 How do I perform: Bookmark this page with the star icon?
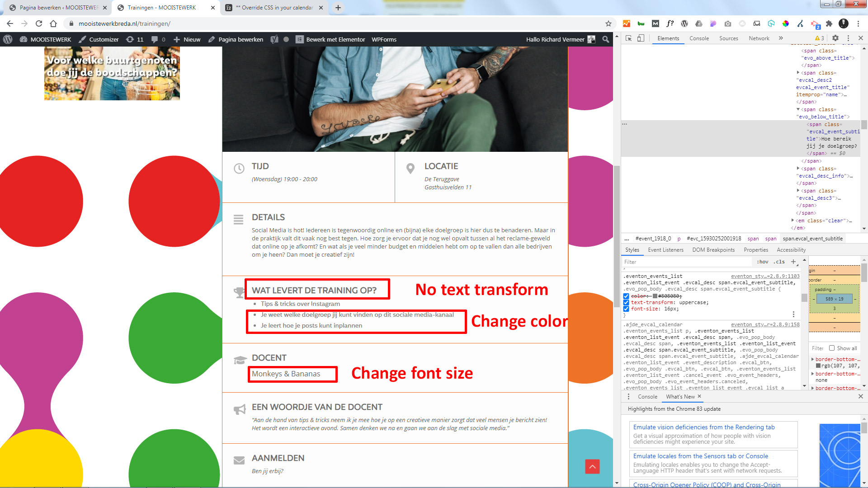click(609, 23)
